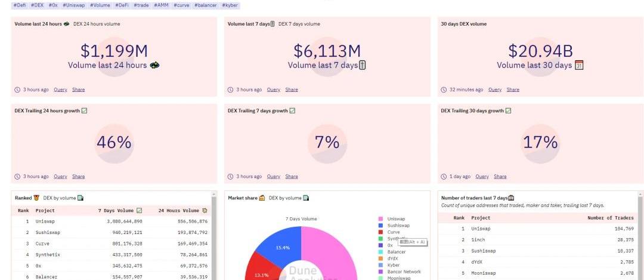
Task: Toggle Bancor Network series in chart legend
Action: (403, 272)
